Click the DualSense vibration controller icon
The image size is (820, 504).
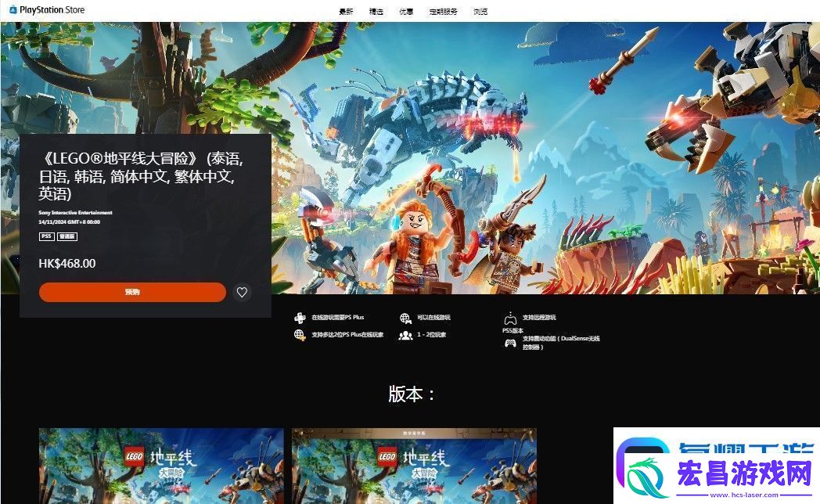pyautogui.click(x=510, y=343)
